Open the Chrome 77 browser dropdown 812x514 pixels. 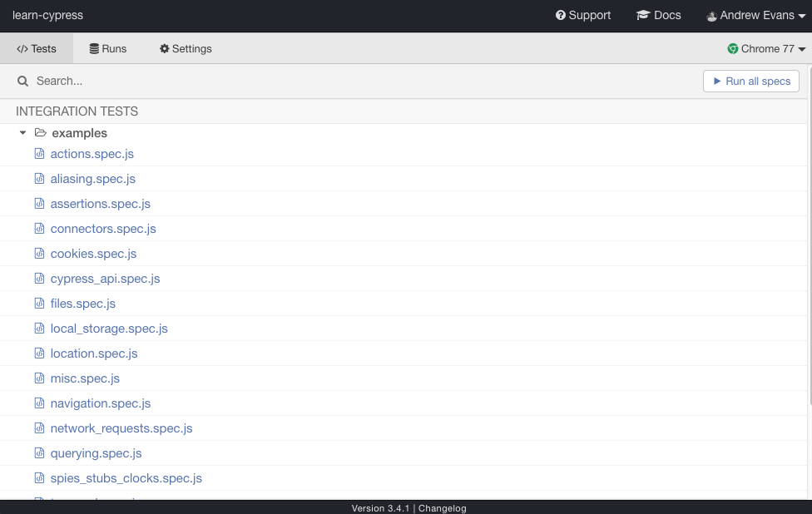766,49
